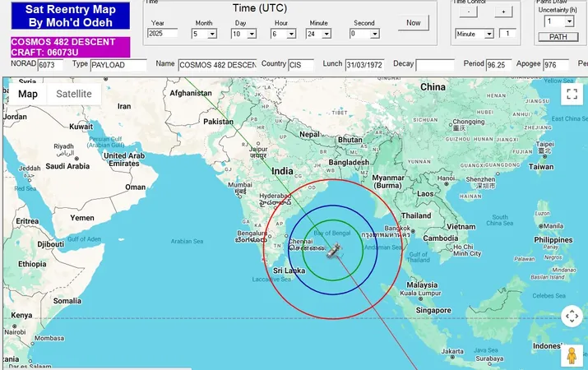Click the Name field with COSMOS 482

(217, 65)
